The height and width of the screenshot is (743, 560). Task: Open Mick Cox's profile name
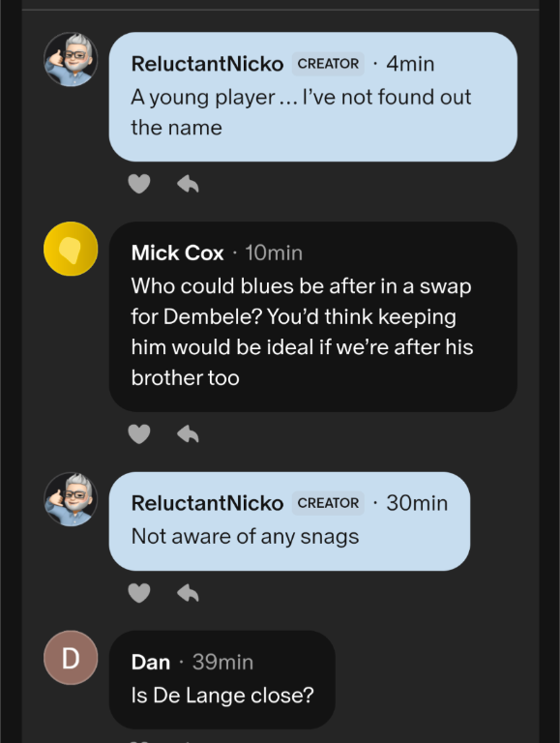pyautogui.click(x=177, y=253)
